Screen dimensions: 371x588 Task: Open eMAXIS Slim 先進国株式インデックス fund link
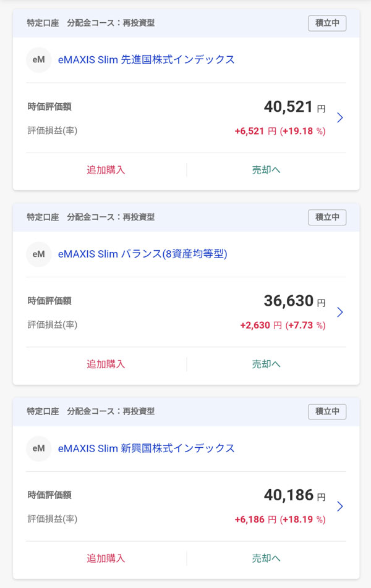point(146,60)
